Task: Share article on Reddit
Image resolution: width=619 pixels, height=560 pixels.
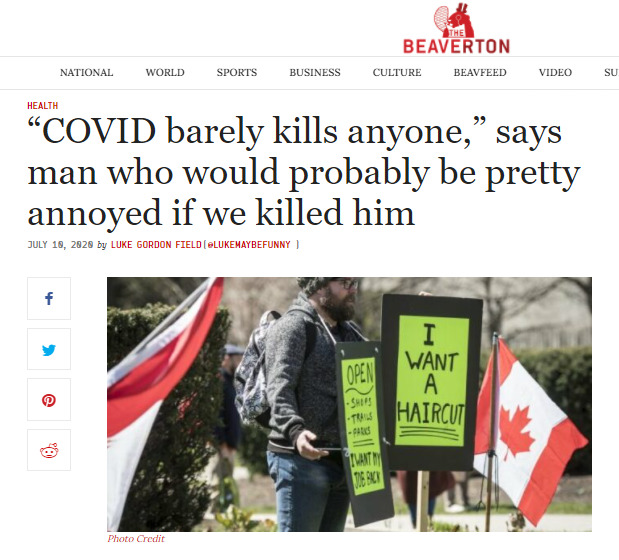Action: coord(49,450)
